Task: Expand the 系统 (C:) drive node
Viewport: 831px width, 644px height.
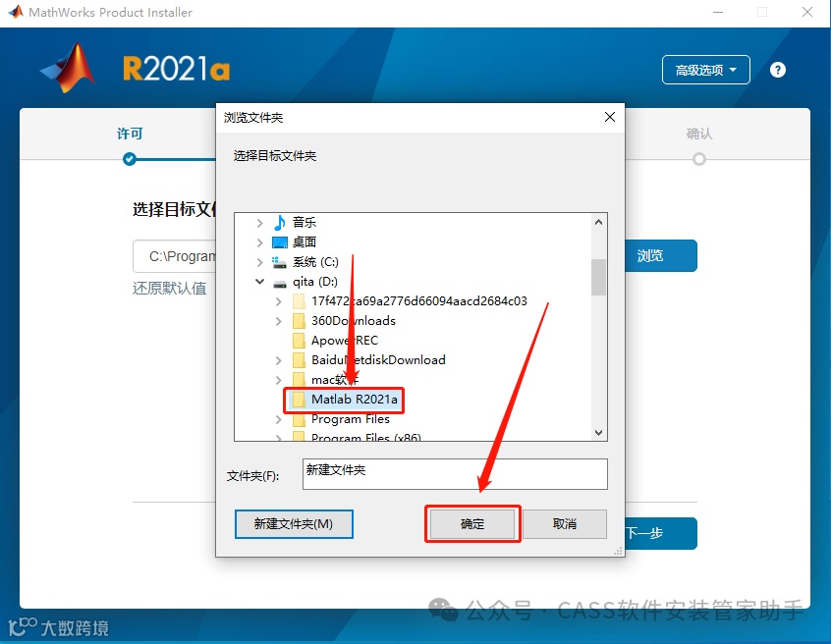Action: [259, 262]
